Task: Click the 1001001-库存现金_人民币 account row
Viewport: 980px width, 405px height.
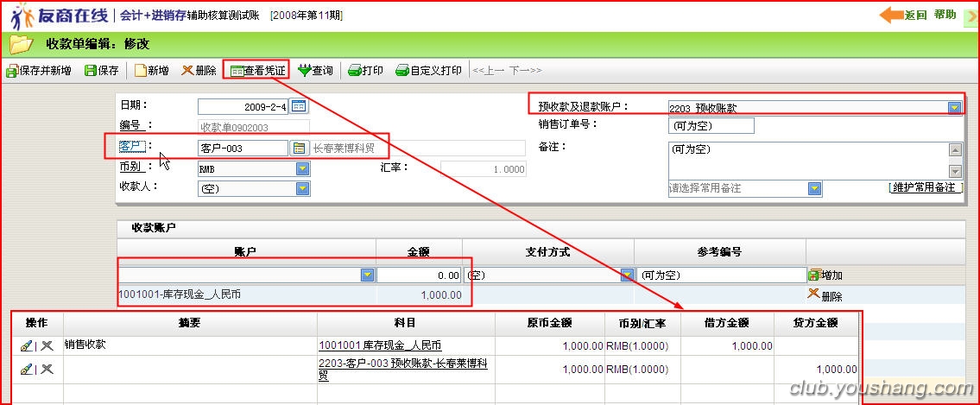Action: pyautogui.click(x=541, y=295)
